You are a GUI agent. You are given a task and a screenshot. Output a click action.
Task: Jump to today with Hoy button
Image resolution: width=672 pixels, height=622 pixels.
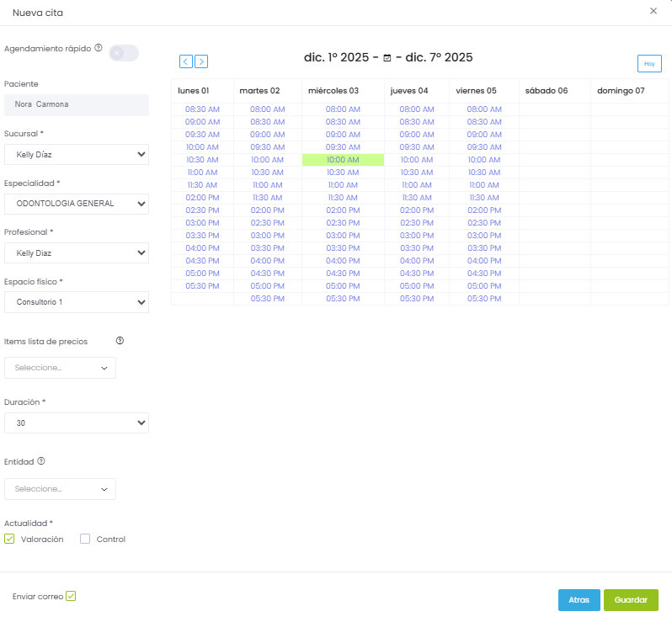click(x=648, y=64)
